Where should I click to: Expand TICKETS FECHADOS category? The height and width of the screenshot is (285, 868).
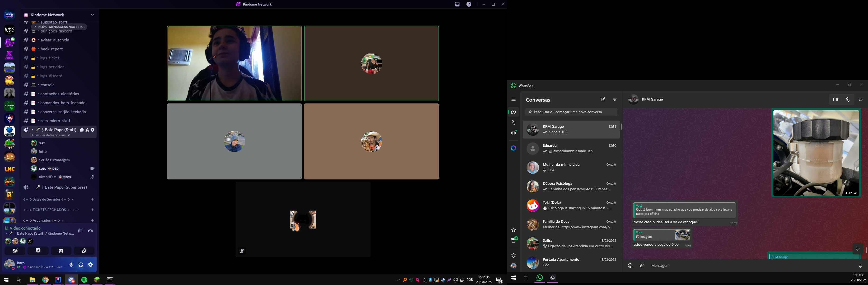coord(51,210)
